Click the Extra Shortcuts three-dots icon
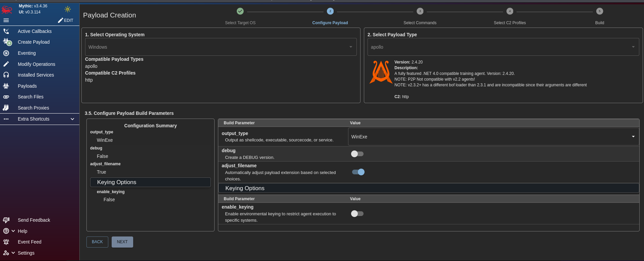 coord(6,119)
